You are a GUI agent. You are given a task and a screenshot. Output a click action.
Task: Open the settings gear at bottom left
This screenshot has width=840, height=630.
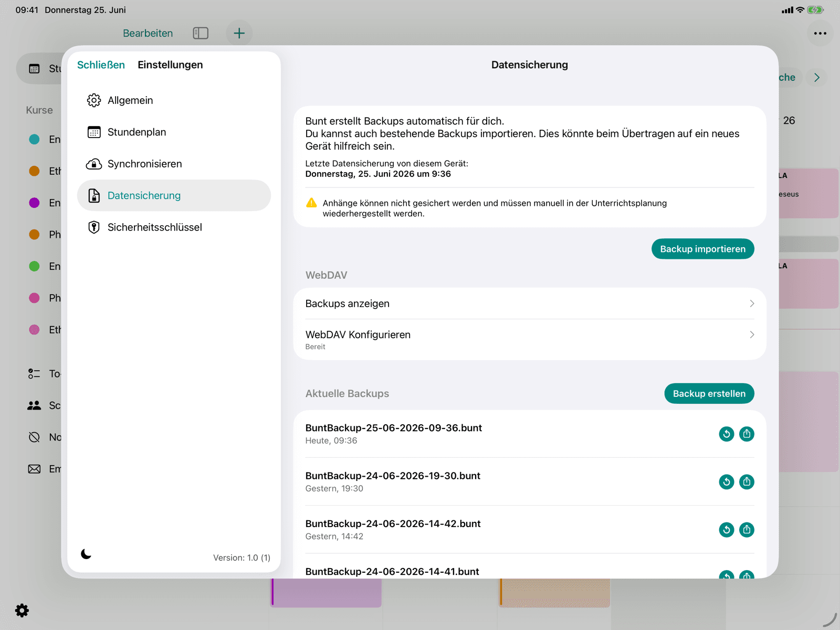coord(22,610)
